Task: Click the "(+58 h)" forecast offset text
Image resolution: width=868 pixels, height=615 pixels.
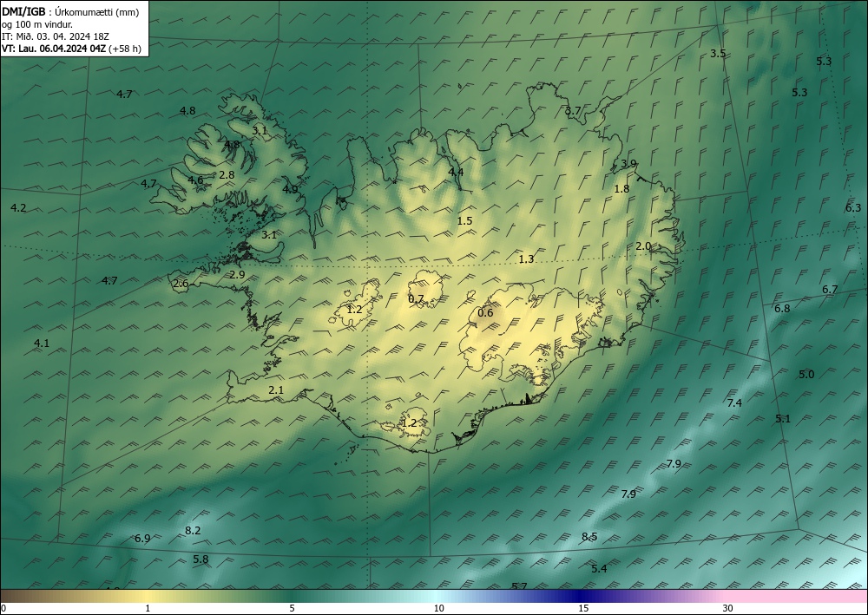Action: tap(125, 49)
